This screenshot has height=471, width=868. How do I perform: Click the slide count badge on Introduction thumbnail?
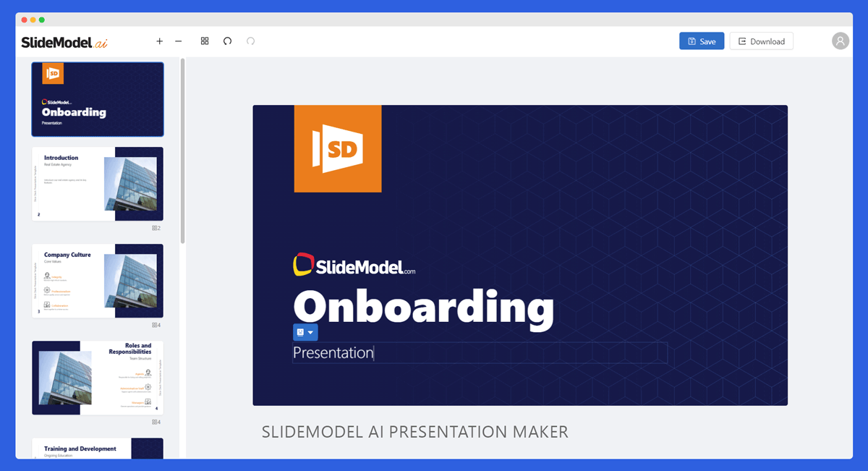[156, 227]
